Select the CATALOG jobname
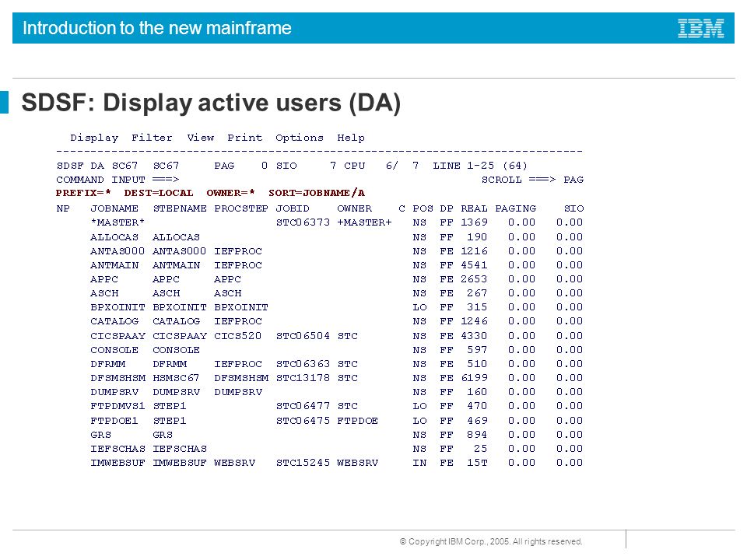747x560 pixels. (x=114, y=321)
